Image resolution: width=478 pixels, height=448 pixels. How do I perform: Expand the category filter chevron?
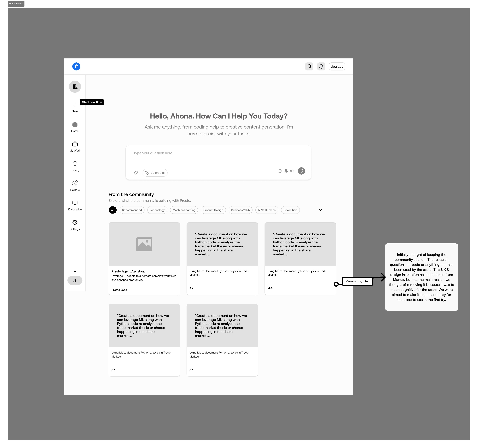tap(320, 210)
